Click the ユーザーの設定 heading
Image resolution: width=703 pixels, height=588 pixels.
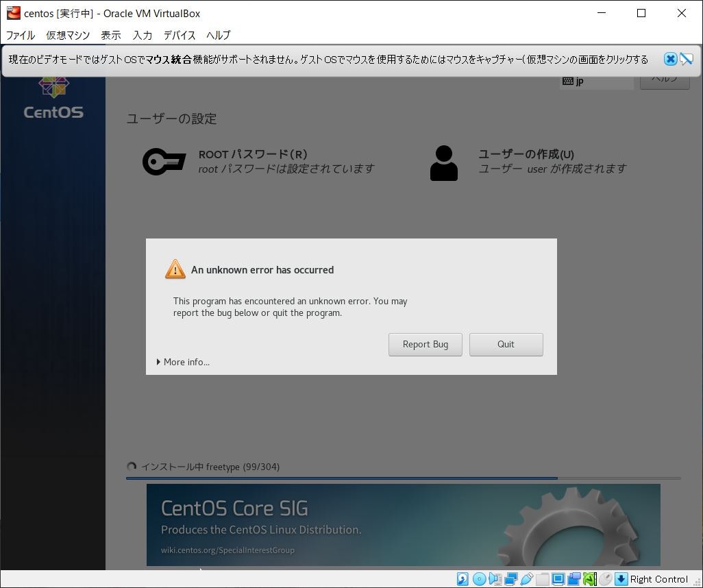(172, 119)
